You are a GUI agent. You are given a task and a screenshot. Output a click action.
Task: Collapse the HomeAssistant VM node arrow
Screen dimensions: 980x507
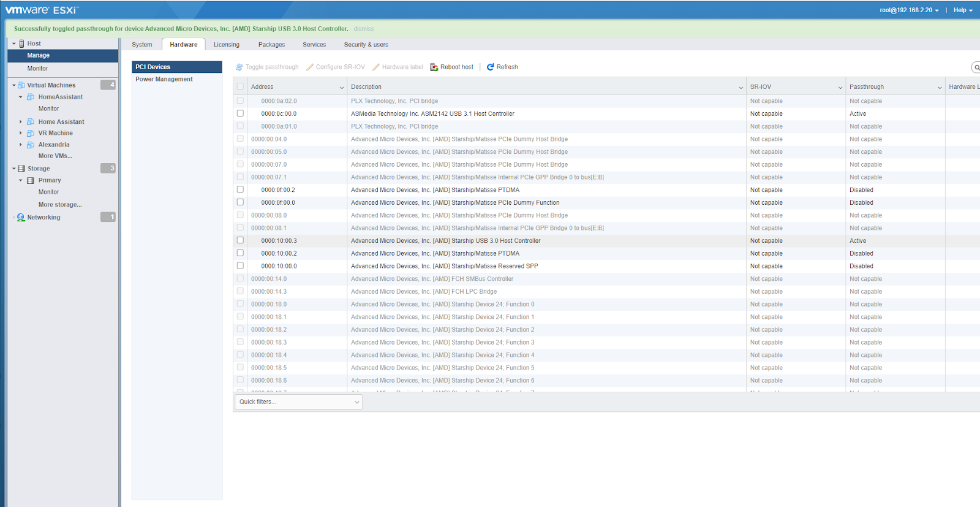click(x=20, y=97)
